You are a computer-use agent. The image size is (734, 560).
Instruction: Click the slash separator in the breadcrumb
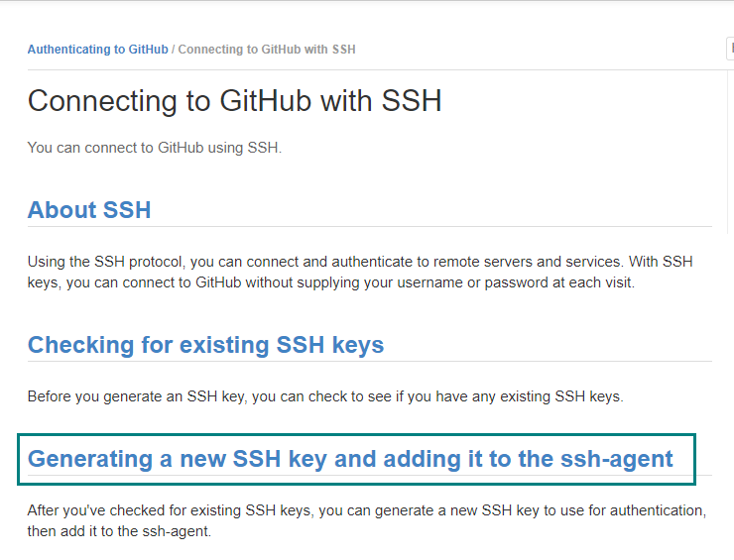click(x=174, y=50)
